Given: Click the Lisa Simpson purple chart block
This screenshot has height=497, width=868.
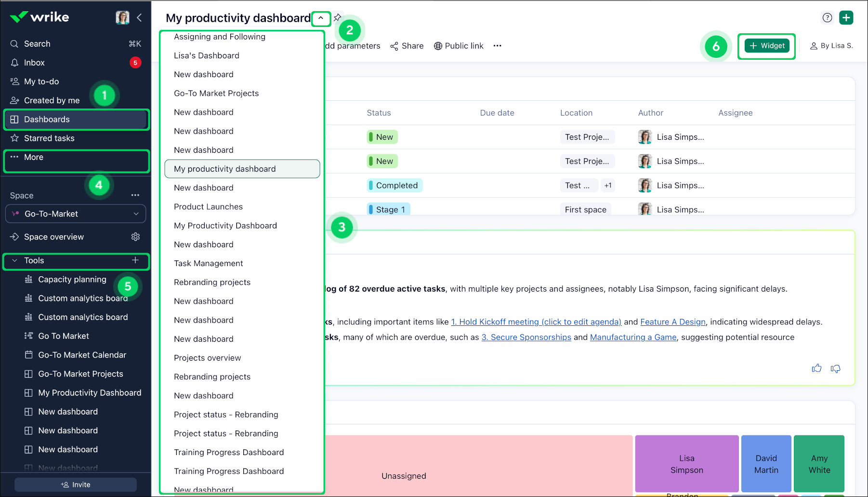Looking at the screenshot, I should pos(686,464).
